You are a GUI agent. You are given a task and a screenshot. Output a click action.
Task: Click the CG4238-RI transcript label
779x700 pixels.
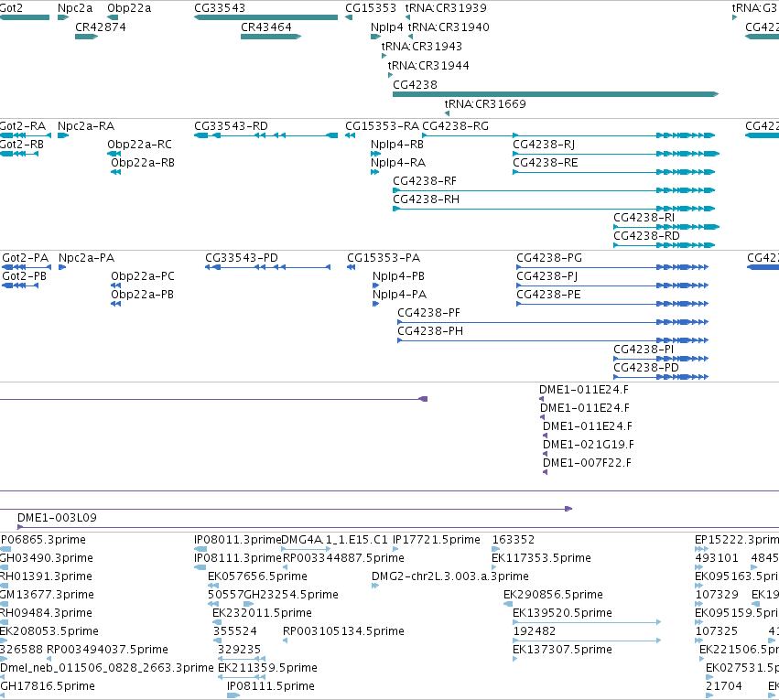click(x=644, y=218)
